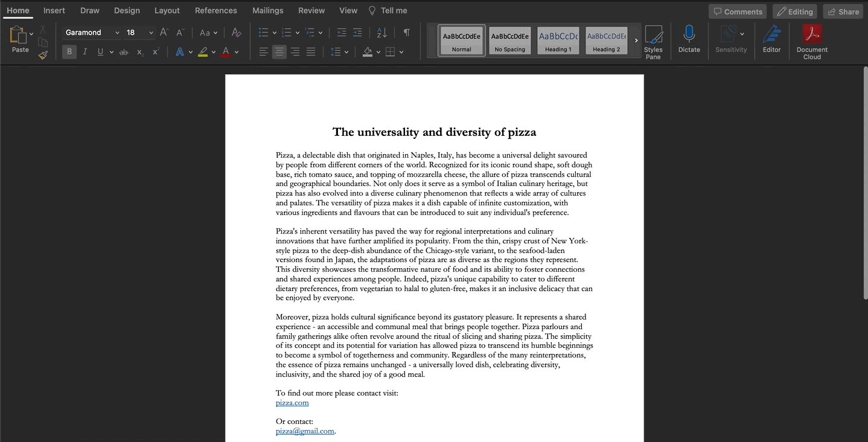
Task: Open the Multilevel list dropdown arrow
Action: (x=321, y=33)
